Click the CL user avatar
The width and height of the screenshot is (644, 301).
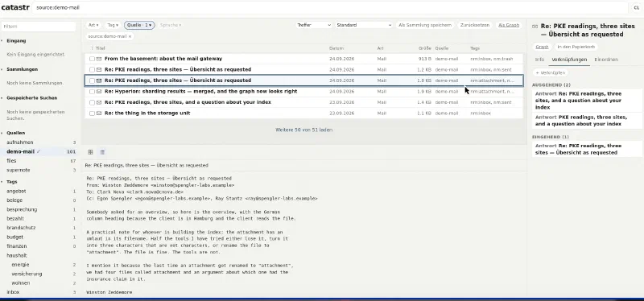(x=637, y=8)
